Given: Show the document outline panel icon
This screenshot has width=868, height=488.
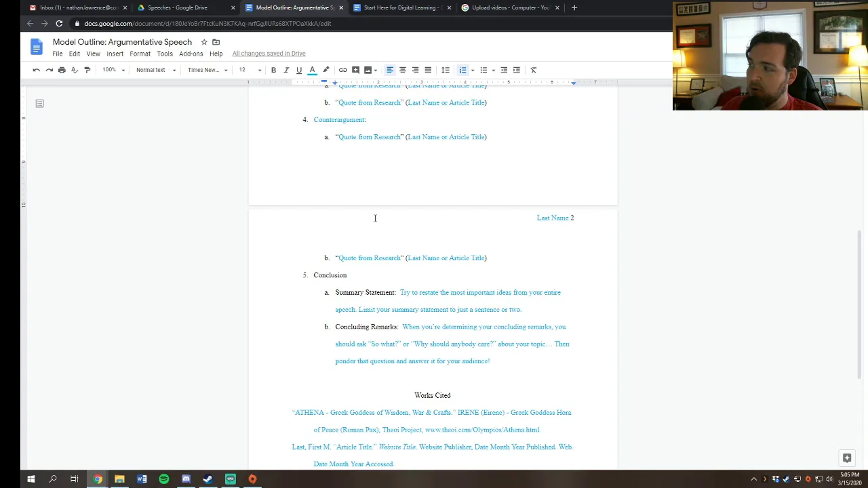Looking at the screenshot, I should coord(39,104).
